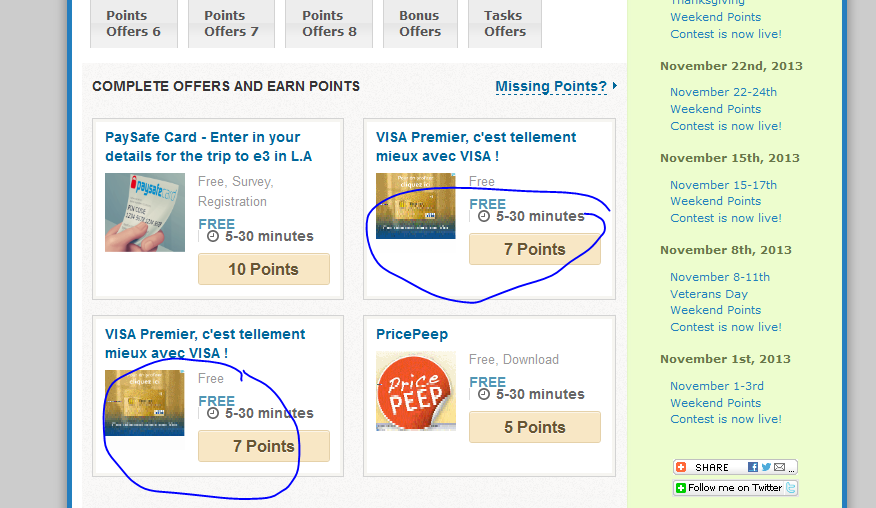
Task: Open the Points Offers 7 tab
Action: tap(231, 23)
